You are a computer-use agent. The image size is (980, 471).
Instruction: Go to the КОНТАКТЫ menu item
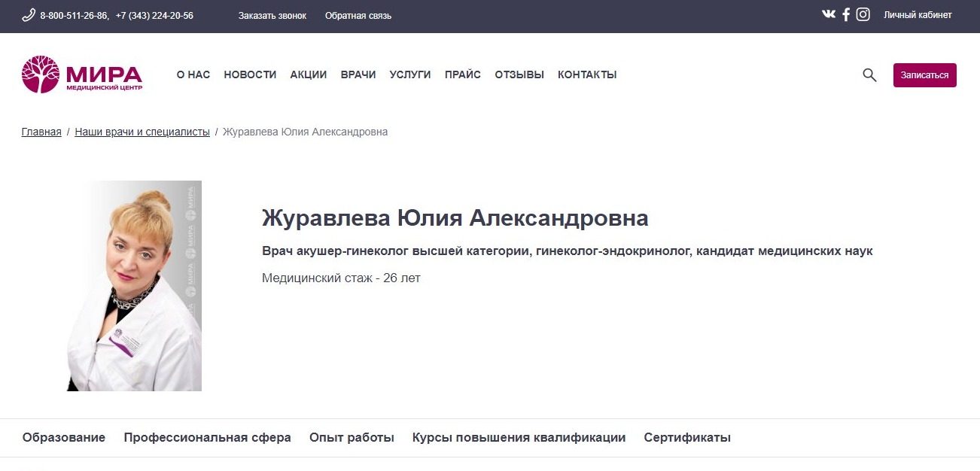click(x=587, y=74)
